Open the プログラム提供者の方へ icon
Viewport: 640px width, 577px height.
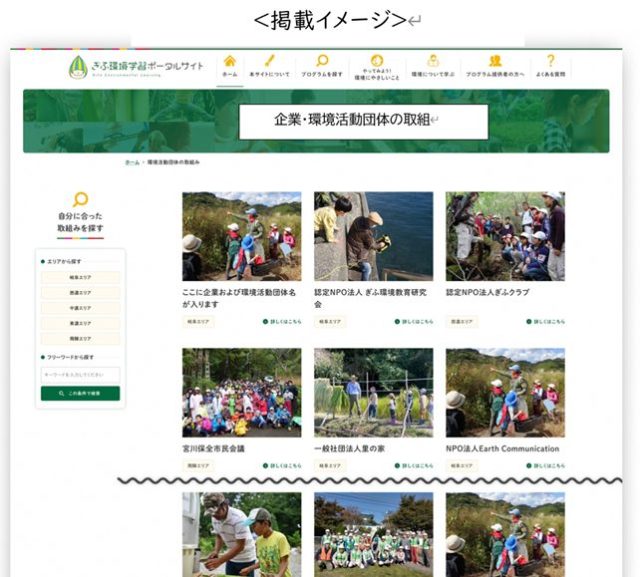[495, 62]
